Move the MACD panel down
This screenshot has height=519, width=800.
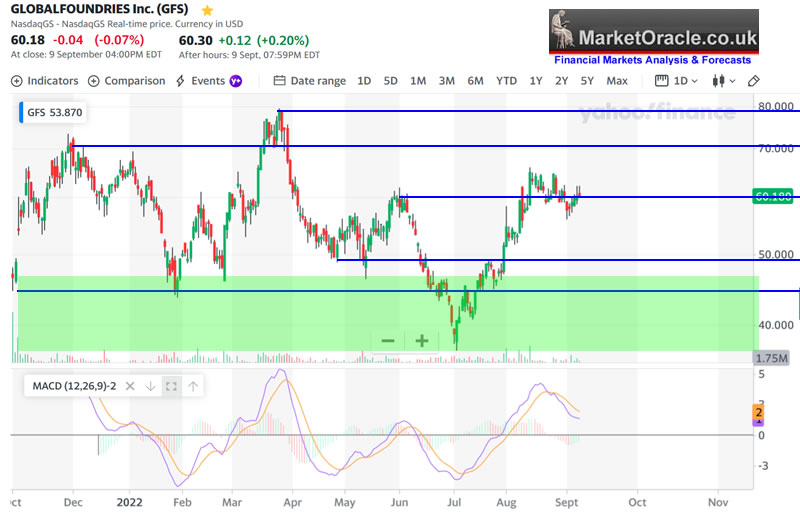pos(151,386)
